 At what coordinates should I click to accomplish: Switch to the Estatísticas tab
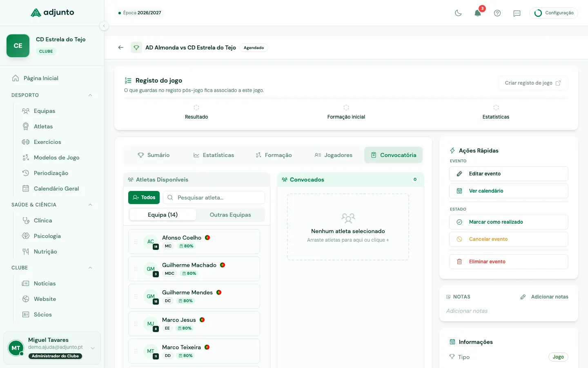click(x=214, y=155)
